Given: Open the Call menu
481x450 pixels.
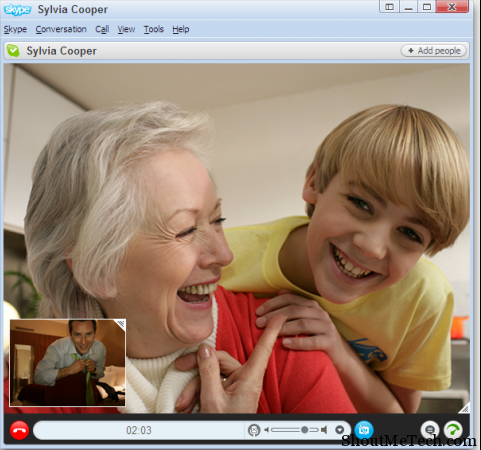Looking at the screenshot, I should point(102,29).
